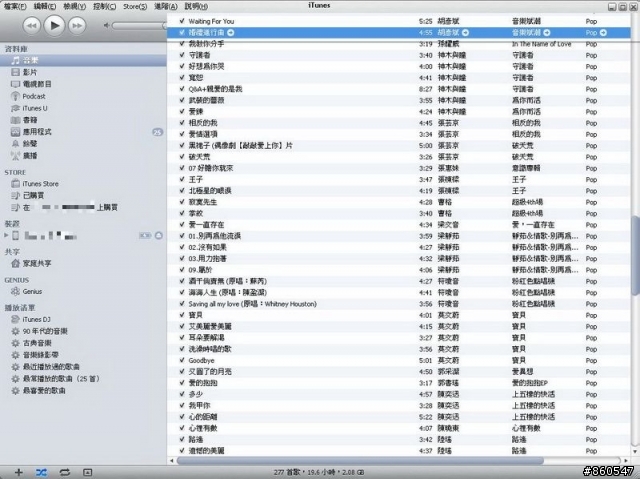Open the Advanced (進階) menu
This screenshot has height=479, width=640.
tap(166, 6)
